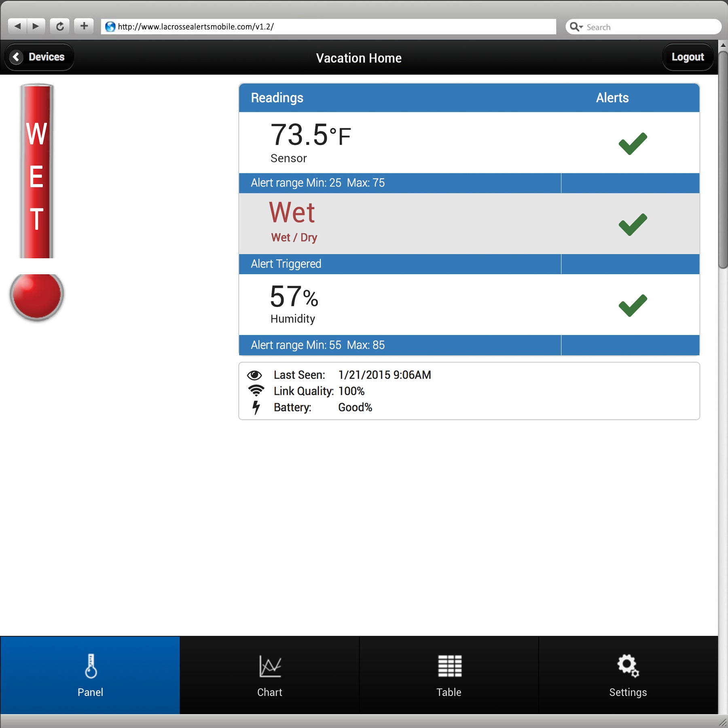Screen dimensions: 728x728
Task: Open the Panel tab
Action: point(90,675)
